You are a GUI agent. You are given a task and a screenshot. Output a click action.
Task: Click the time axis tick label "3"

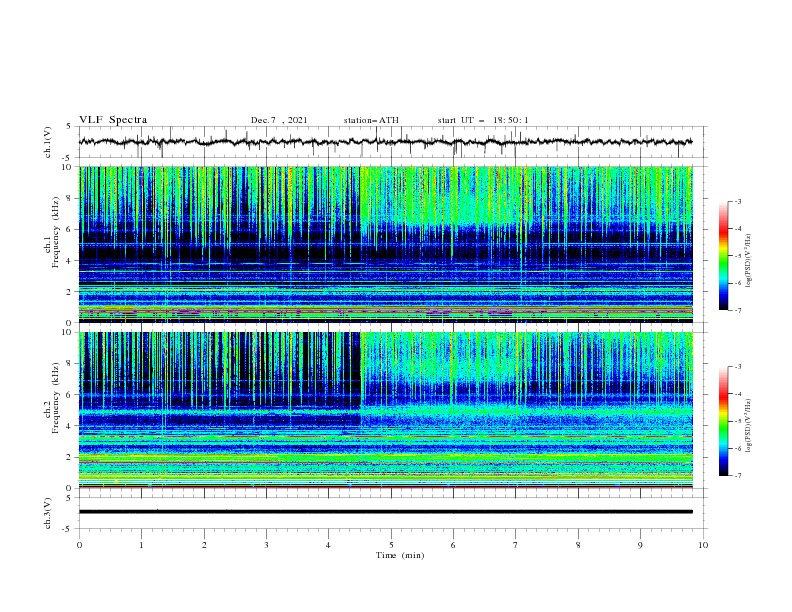[x=266, y=545]
